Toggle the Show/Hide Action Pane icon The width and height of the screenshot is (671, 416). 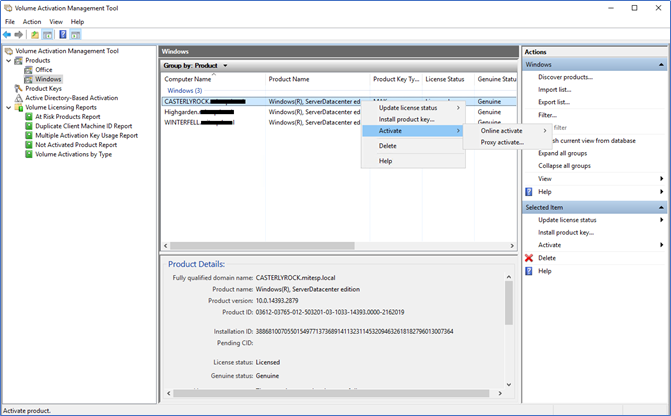(x=76, y=35)
